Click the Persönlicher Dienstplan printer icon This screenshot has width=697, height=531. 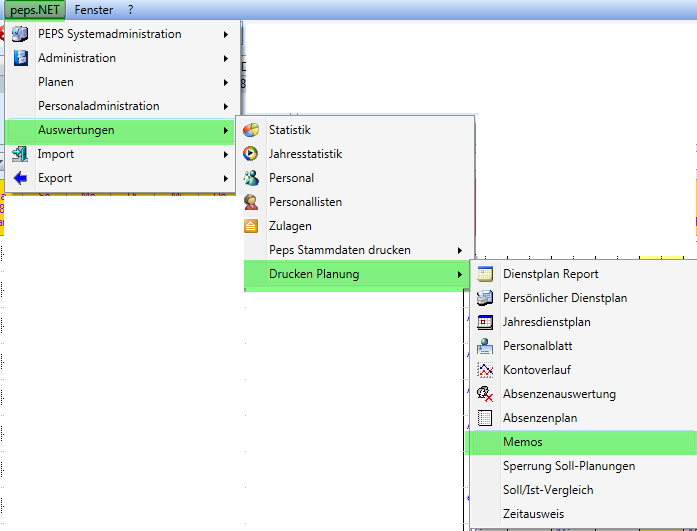[x=485, y=298]
